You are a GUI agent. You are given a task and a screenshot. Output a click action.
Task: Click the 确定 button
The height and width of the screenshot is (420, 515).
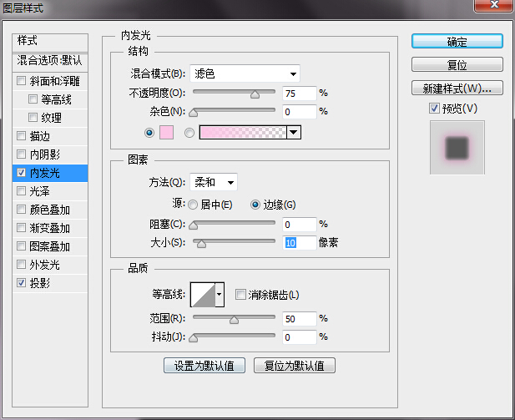[457, 41]
